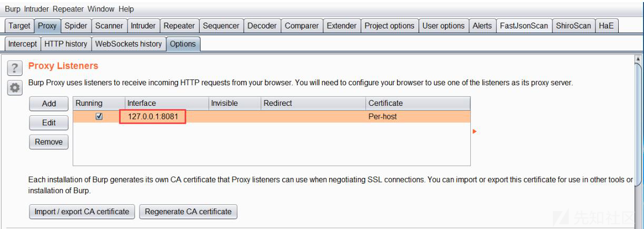Click Import / export CA certificate

coord(82,211)
